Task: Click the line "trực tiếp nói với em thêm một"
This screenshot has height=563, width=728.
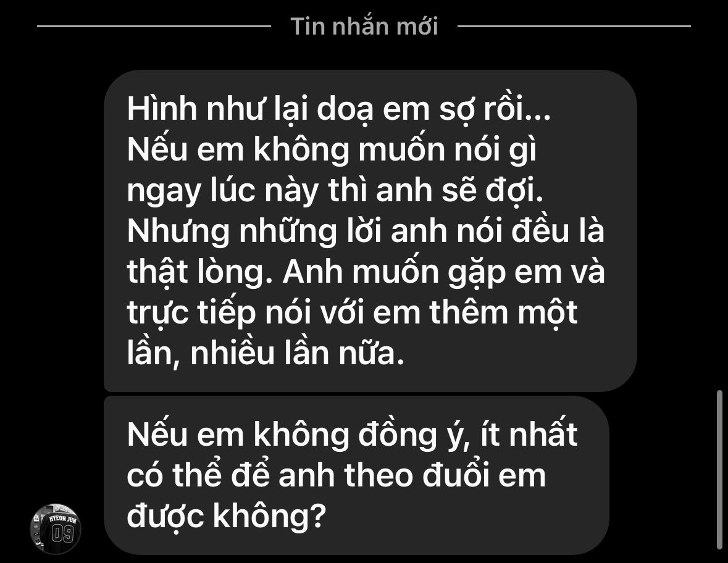Action: 352,313
